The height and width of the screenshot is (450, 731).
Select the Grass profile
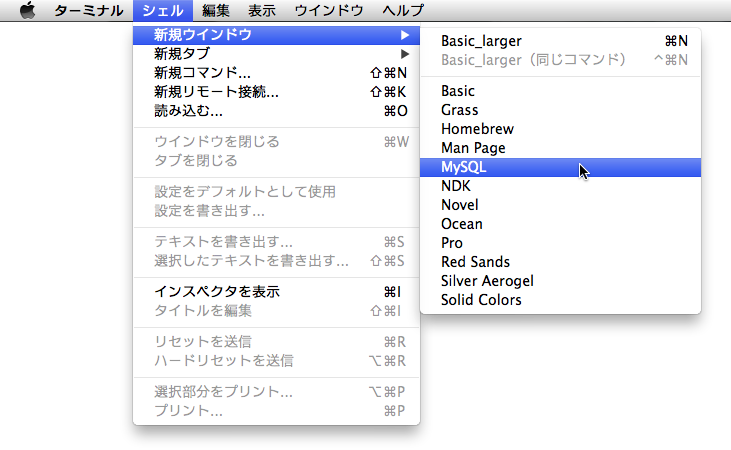(560, 110)
